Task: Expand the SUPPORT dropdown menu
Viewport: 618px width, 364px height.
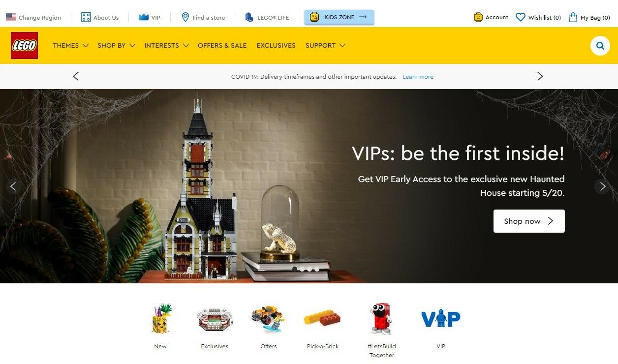Action: [325, 45]
